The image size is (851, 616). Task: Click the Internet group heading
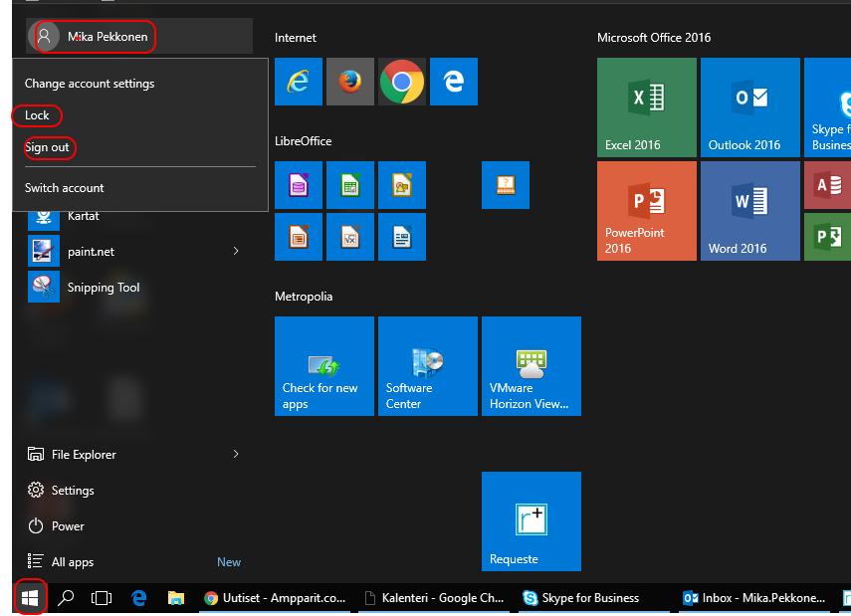click(x=296, y=38)
